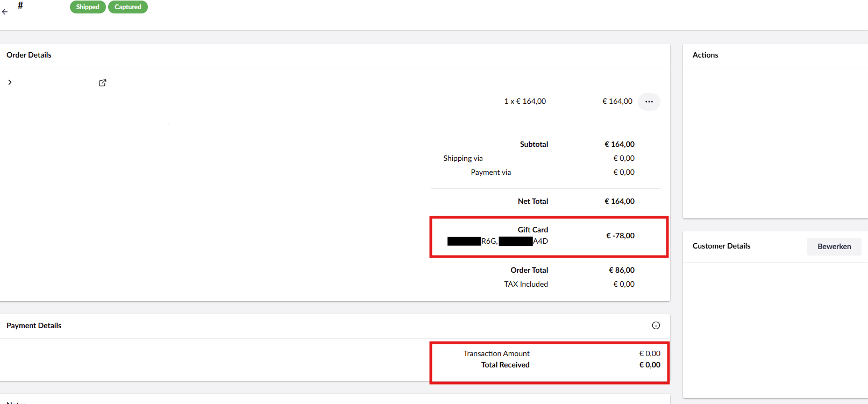Expand the order item chevron
868x404 pixels.
click(x=10, y=82)
